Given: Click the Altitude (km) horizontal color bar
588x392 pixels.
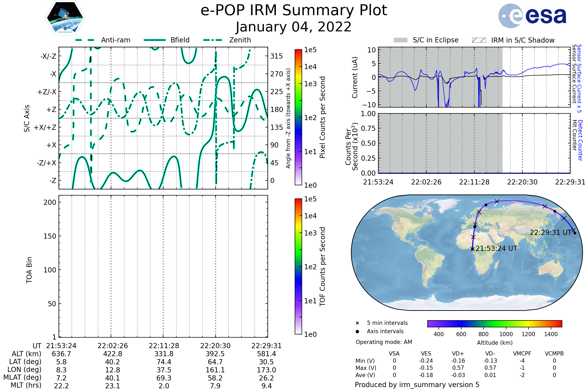Looking at the screenshot, I should tap(494, 323).
